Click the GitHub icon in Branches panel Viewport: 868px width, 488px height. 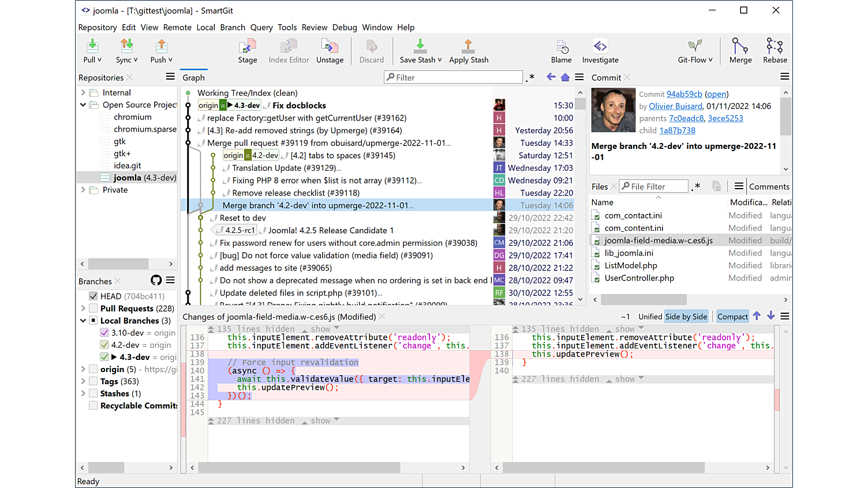click(x=156, y=280)
